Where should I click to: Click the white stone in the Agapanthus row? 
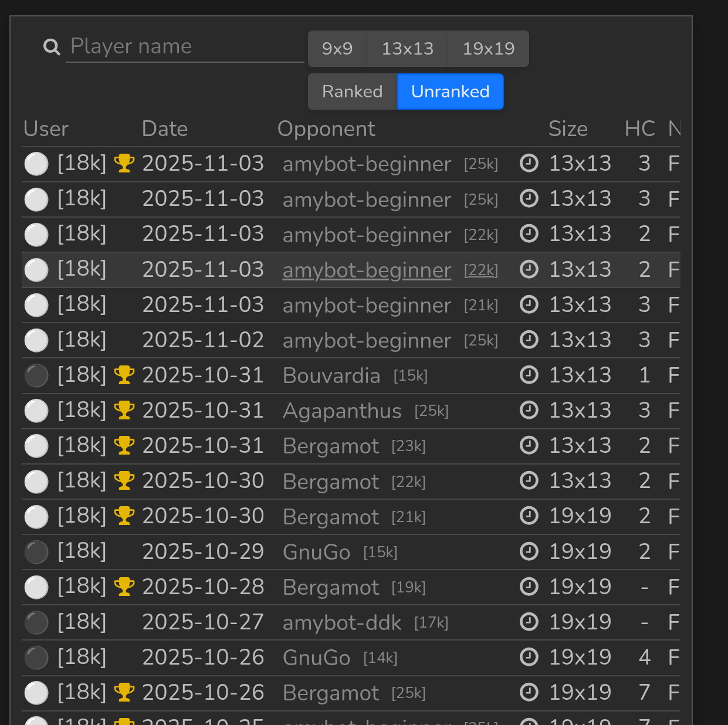[36, 411]
